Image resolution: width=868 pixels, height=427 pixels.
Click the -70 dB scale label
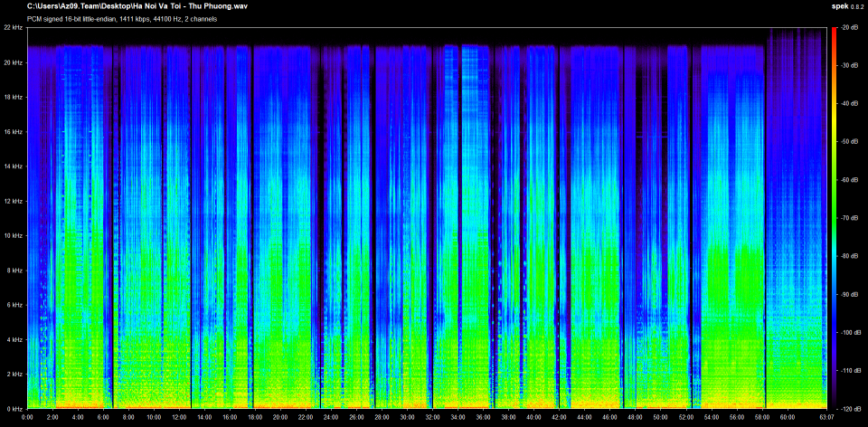point(849,218)
